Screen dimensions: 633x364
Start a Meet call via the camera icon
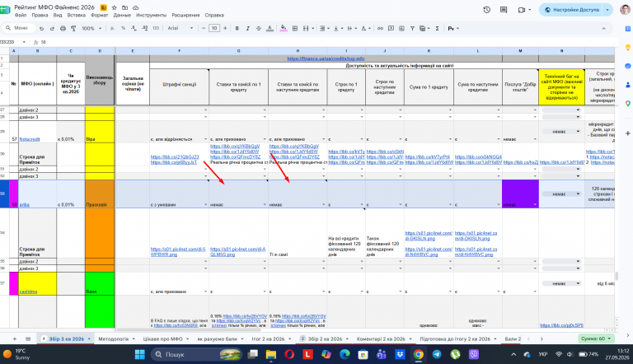pyautogui.click(x=522, y=10)
